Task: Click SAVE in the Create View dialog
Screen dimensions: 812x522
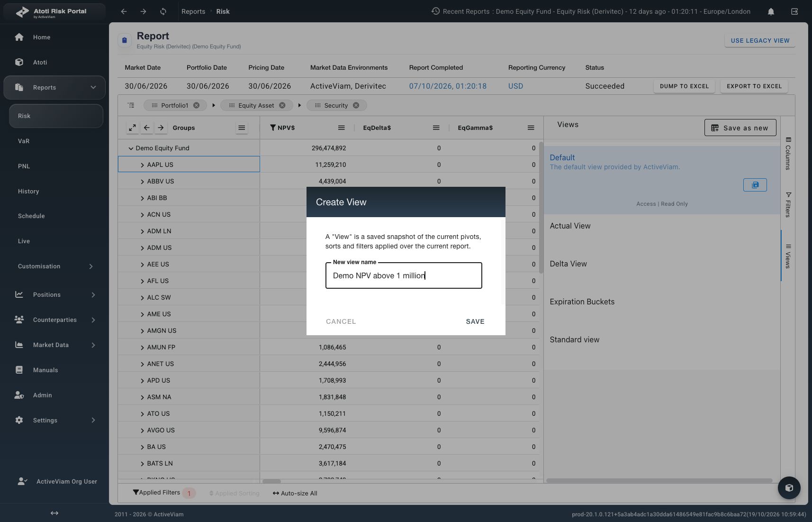Action: [x=475, y=321]
